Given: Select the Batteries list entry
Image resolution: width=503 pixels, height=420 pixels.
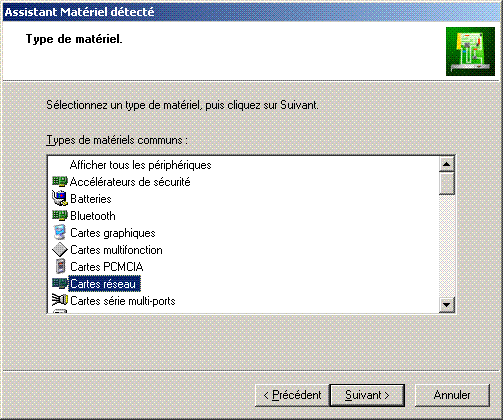Looking at the screenshot, I should pyautogui.click(x=91, y=199).
